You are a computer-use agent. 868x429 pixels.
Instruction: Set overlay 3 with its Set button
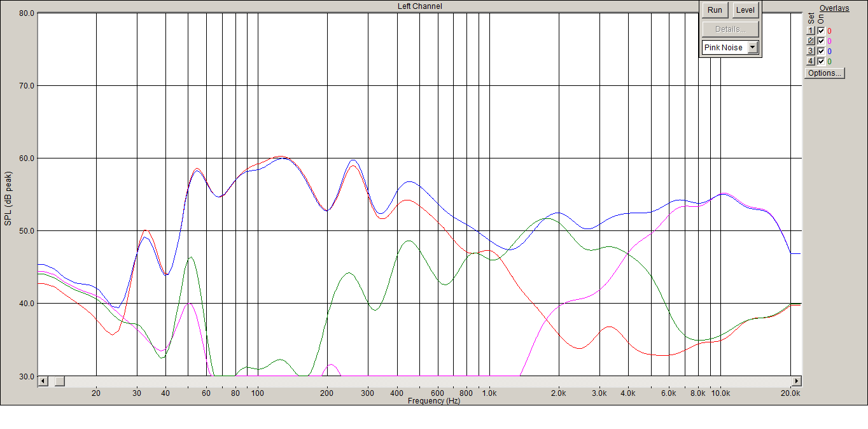pos(811,51)
